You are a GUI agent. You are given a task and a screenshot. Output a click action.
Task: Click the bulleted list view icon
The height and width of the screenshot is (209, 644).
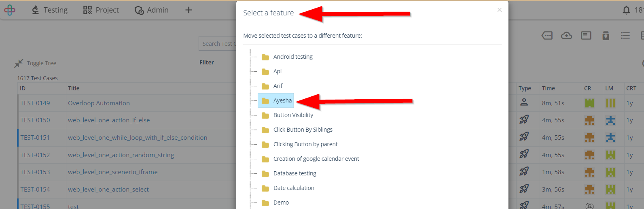625,36
